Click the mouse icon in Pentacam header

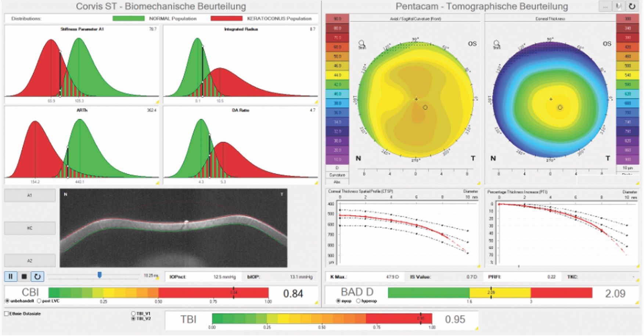(x=619, y=6)
